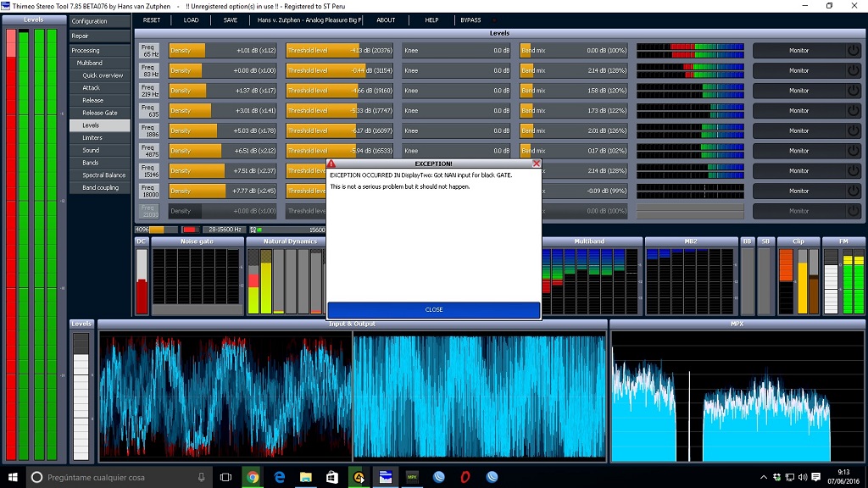Click SAVE in the top bar

pyautogui.click(x=231, y=20)
